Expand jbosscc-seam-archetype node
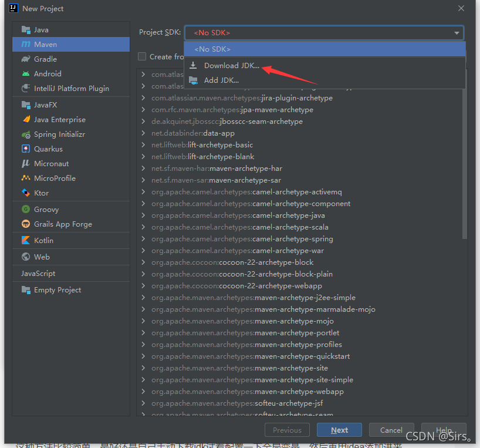Viewport: 480px width, 448px height. (143, 122)
